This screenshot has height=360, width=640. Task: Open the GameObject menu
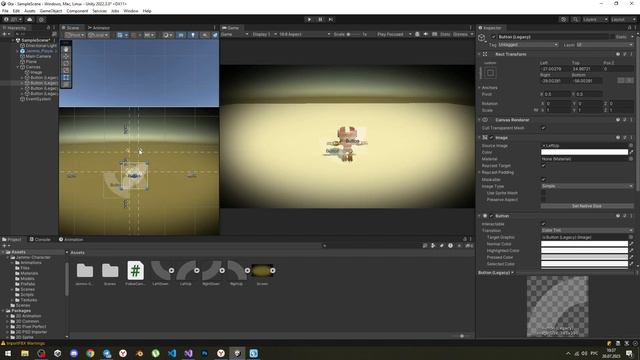[51, 11]
